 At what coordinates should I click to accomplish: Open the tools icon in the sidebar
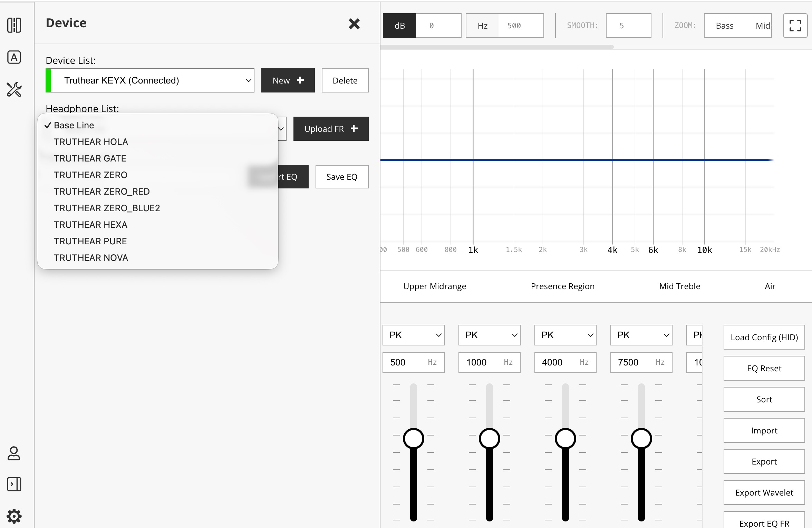(x=14, y=90)
